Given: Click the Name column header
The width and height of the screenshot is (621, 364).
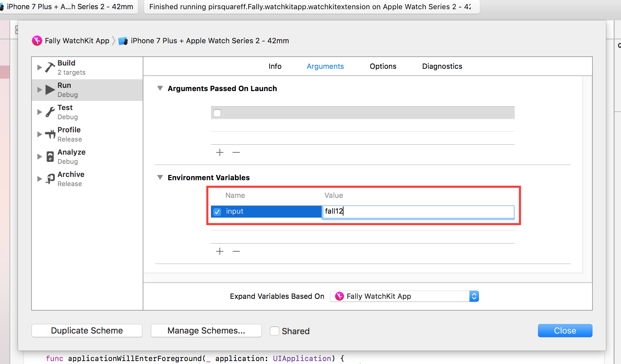Looking at the screenshot, I should pyautogui.click(x=235, y=196).
